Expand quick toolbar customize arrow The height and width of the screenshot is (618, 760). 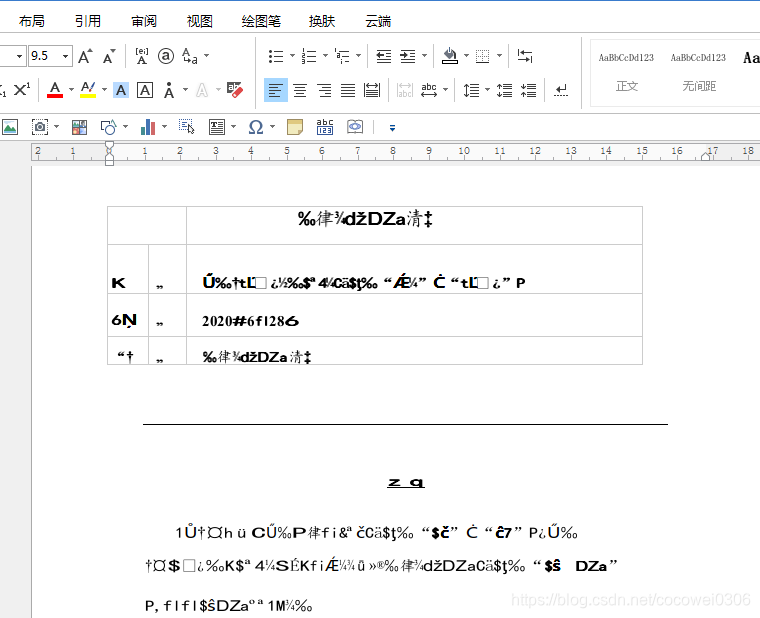(392, 128)
